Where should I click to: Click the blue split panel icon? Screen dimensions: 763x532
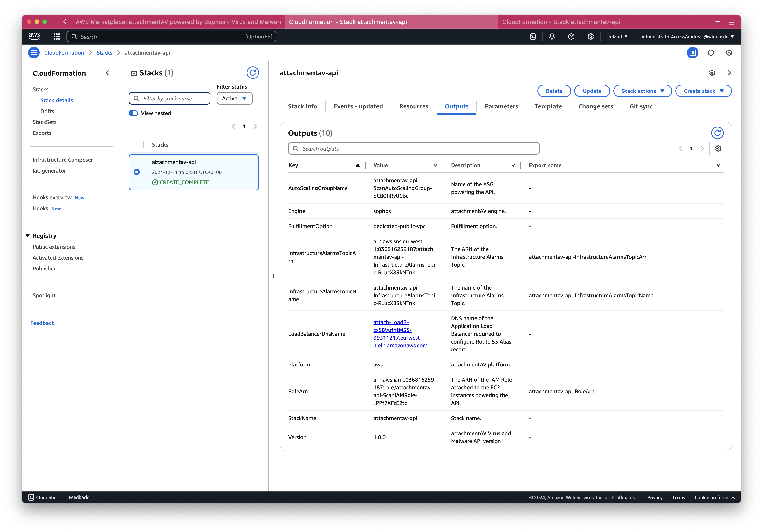pos(692,52)
